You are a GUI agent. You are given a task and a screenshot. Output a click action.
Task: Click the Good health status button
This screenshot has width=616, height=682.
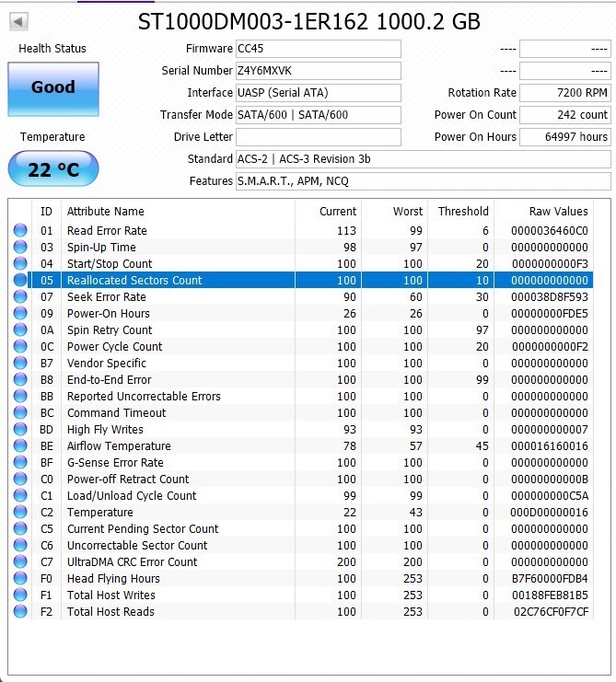(53, 89)
